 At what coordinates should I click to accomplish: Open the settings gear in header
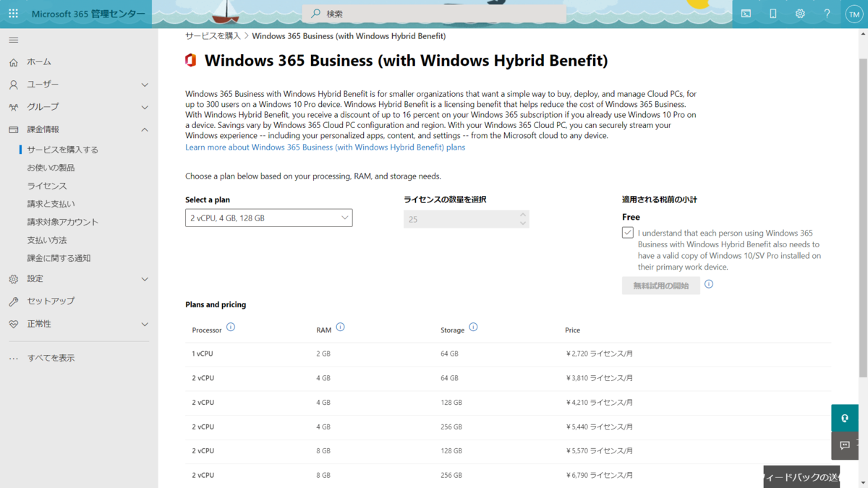click(x=800, y=14)
